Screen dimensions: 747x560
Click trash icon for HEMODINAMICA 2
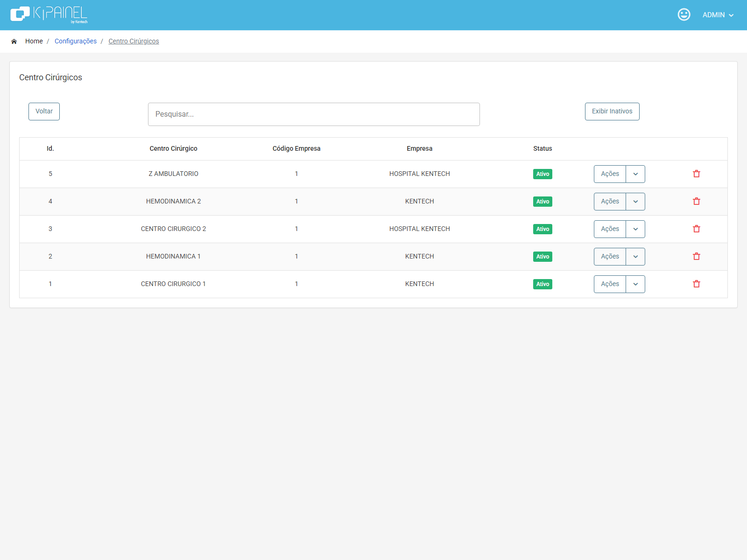tap(697, 201)
